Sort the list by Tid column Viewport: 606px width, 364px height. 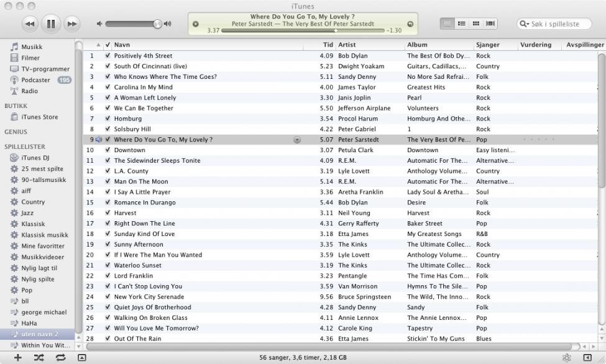pyautogui.click(x=319, y=45)
